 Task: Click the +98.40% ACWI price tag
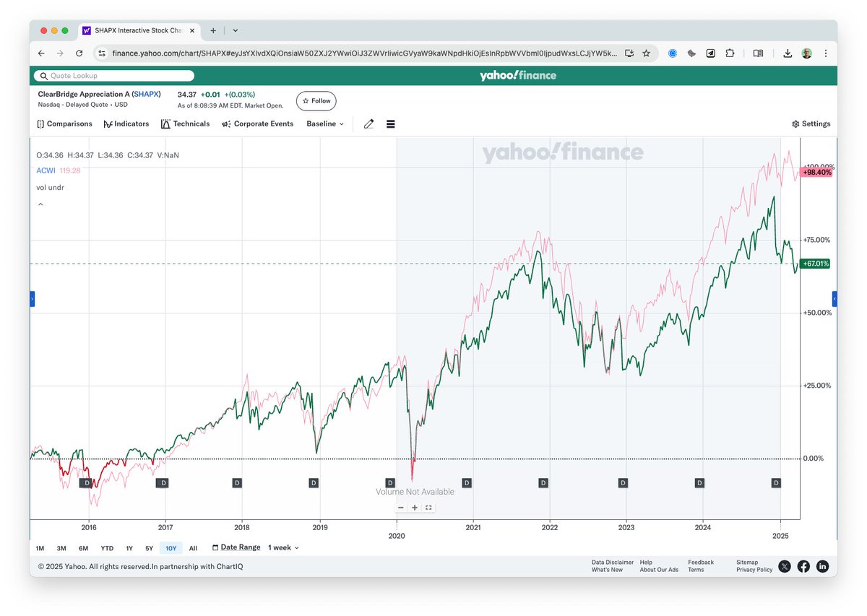click(x=816, y=173)
